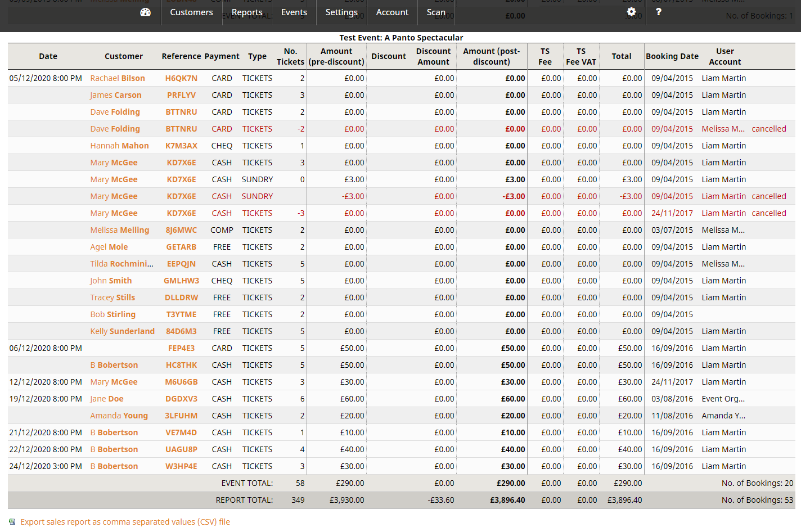The height and width of the screenshot is (532, 801).
Task: Select the report total £3,930.00 value
Action: pos(346,500)
